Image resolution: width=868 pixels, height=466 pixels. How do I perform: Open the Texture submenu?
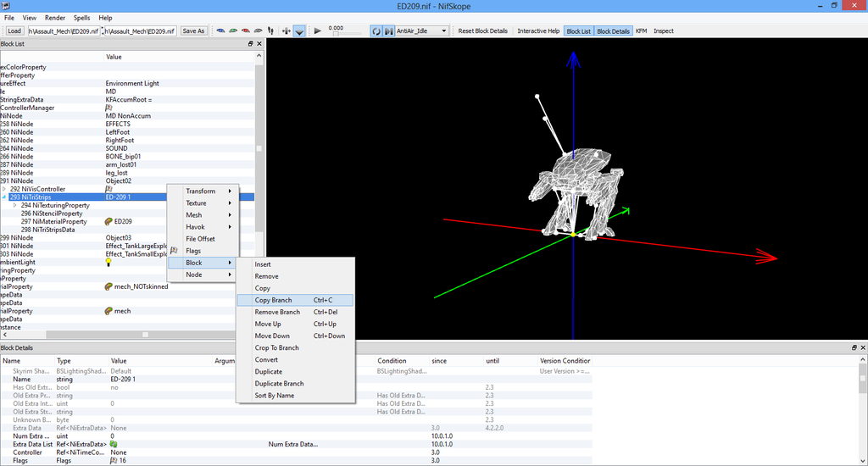(x=203, y=203)
